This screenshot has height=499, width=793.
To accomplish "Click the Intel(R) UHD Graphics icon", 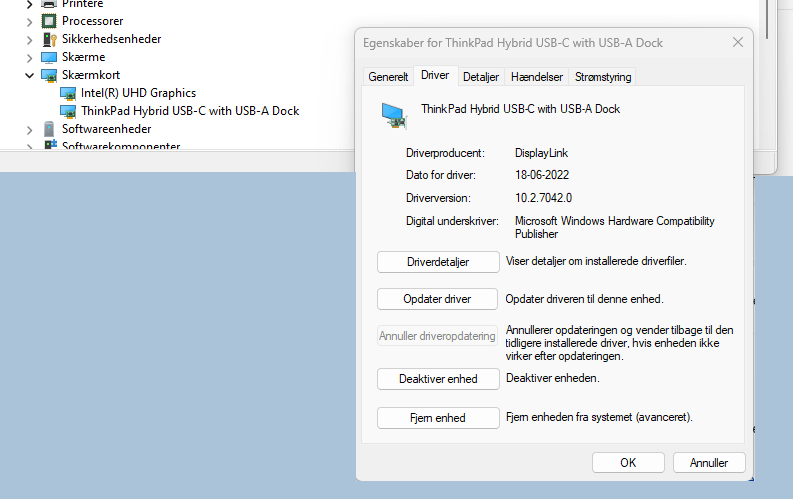I will tap(68, 94).
